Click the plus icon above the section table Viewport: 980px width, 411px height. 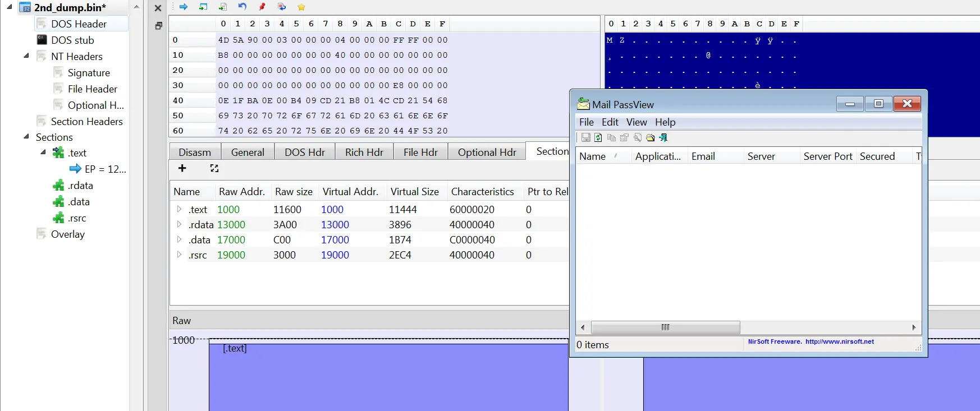[182, 168]
